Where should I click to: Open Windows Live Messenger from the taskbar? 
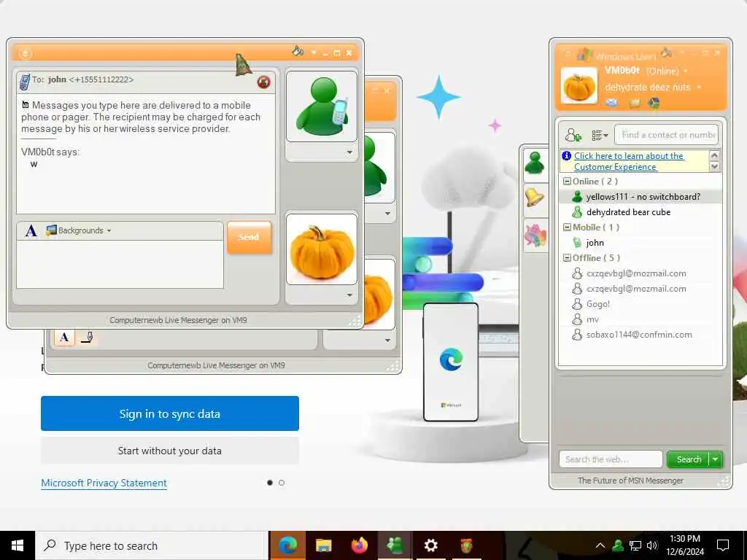pyautogui.click(x=395, y=545)
